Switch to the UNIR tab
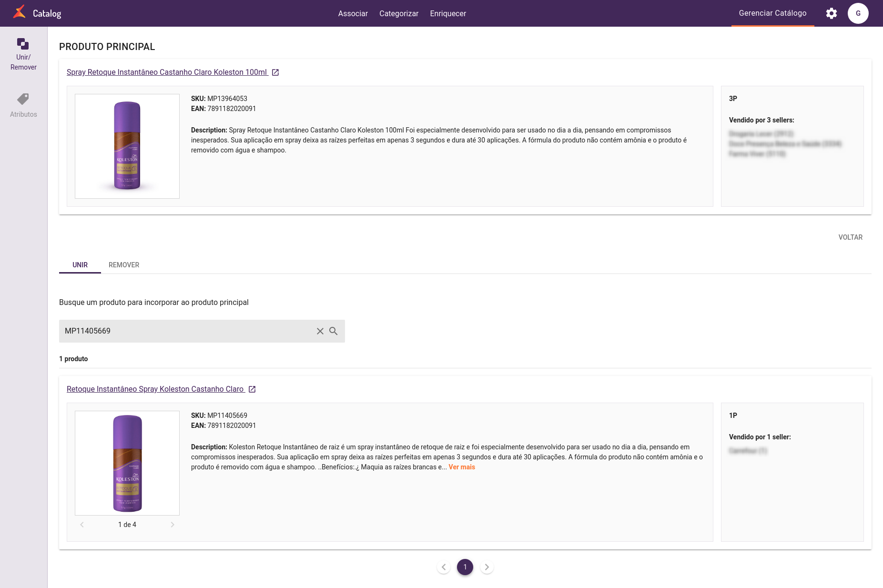This screenshot has height=588, width=883. coord(80,265)
